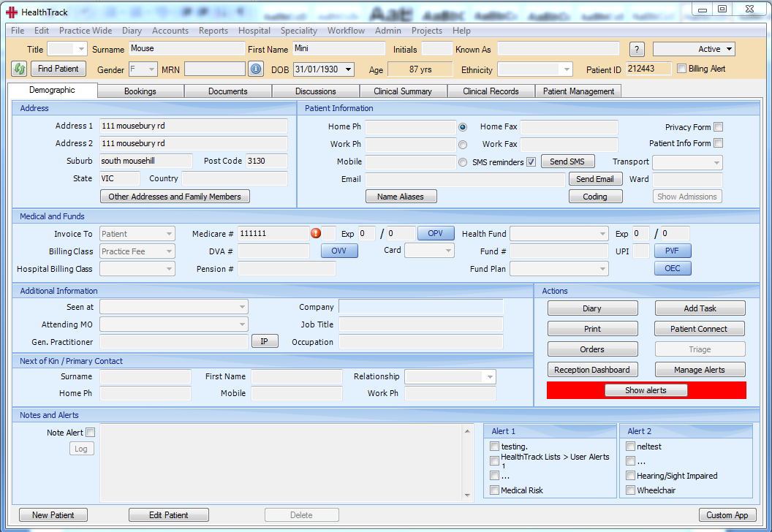Check the Hearing/Sight Impaired checkbox
The height and width of the screenshot is (532, 772).
630,476
